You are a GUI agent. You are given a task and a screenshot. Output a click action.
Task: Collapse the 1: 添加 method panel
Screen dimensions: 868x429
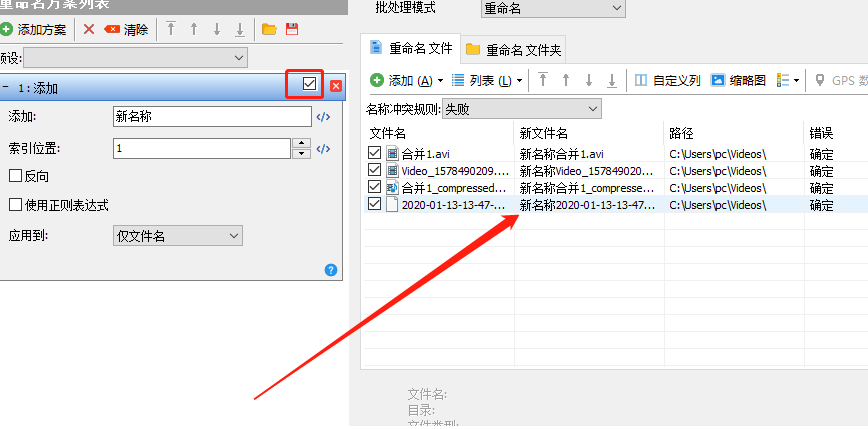tap(6, 87)
